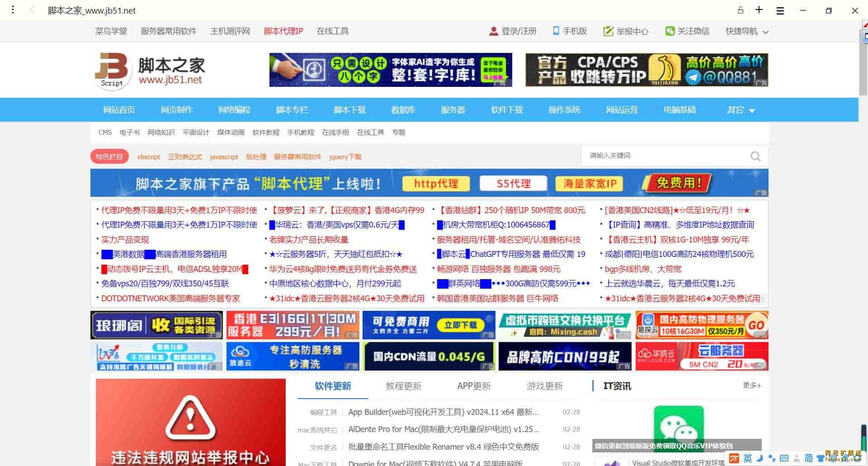This screenshot has width=868, height=466.
Task: Open the browser three-dot menu
Action: pos(13,10)
